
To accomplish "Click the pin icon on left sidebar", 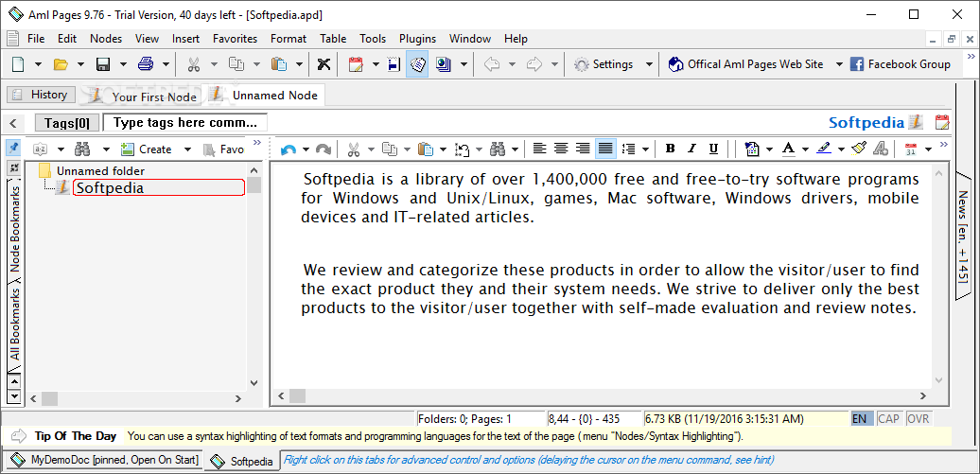I will [x=13, y=148].
